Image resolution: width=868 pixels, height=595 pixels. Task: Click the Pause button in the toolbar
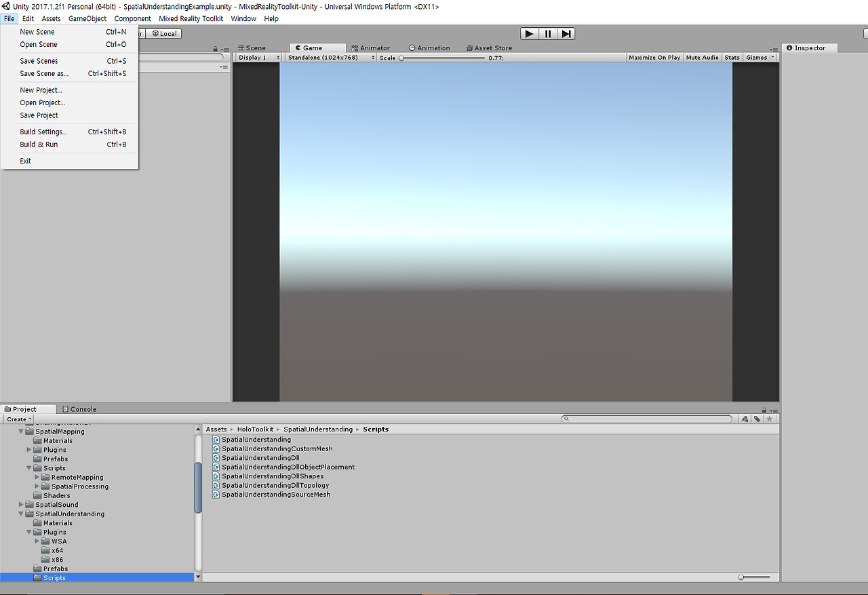(x=548, y=34)
